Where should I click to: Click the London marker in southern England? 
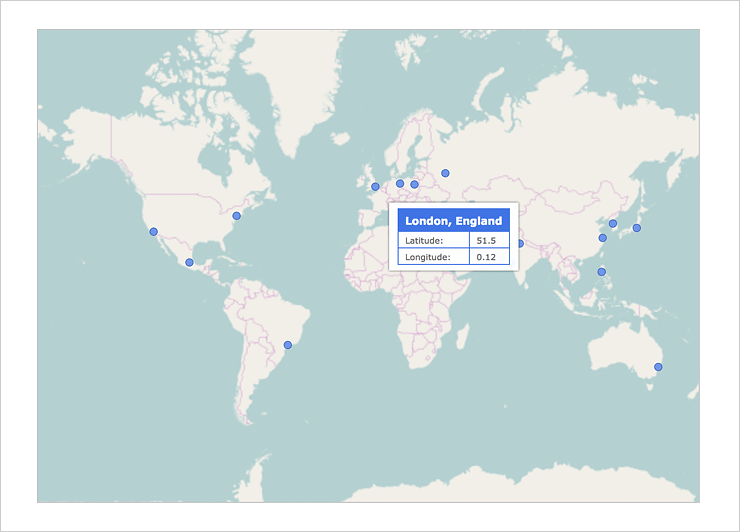pos(375,186)
